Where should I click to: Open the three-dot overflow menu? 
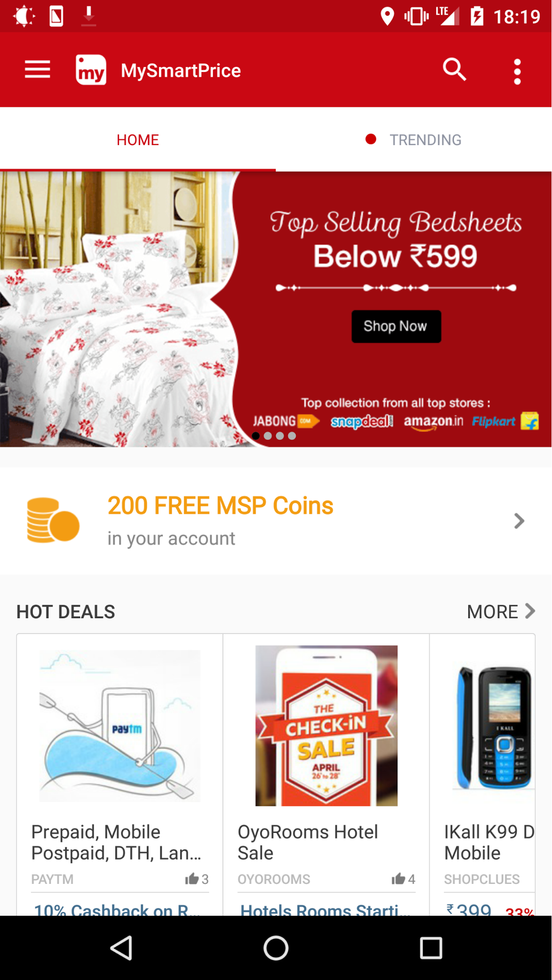[517, 72]
